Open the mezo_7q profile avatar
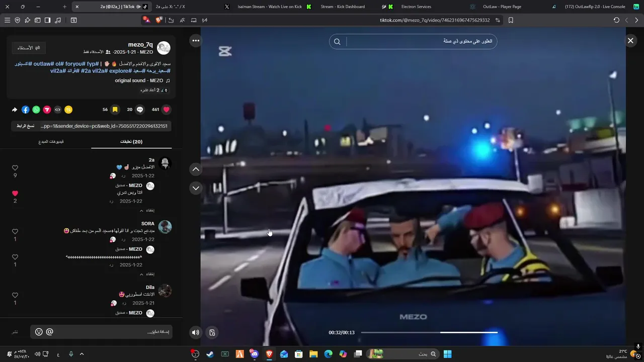Image resolution: width=644 pixels, height=362 pixels. [164, 48]
